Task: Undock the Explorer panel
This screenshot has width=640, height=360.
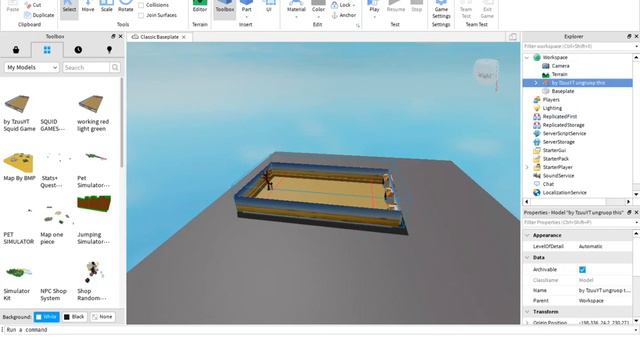Action: (629, 36)
